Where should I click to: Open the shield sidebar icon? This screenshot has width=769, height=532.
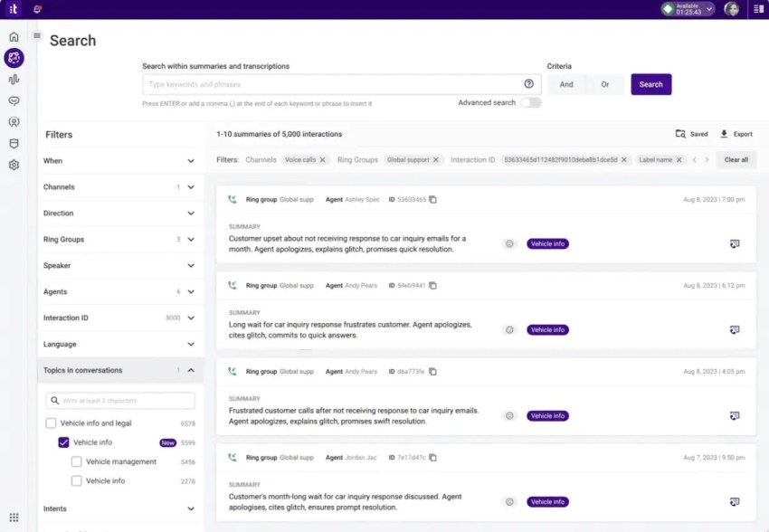point(14,144)
